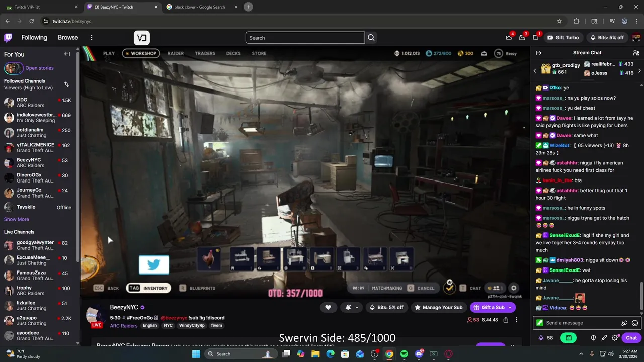The image size is (644, 362).
Task: Open JourneyGz channel in sidebar
Action: tap(38, 193)
